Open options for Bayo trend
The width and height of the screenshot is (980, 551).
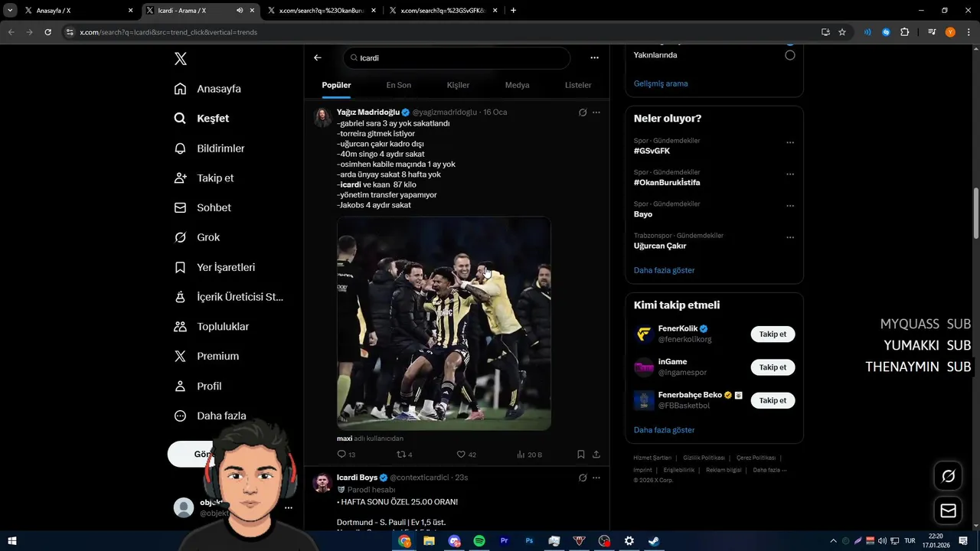tap(790, 206)
